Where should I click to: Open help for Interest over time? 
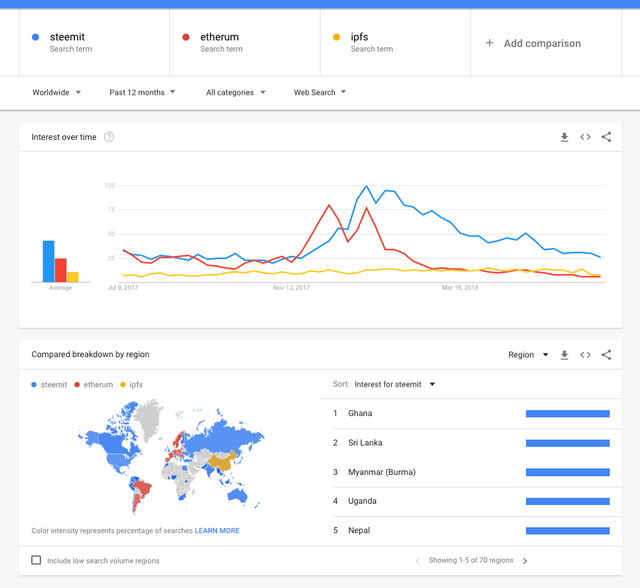pyautogui.click(x=109, y=137)
